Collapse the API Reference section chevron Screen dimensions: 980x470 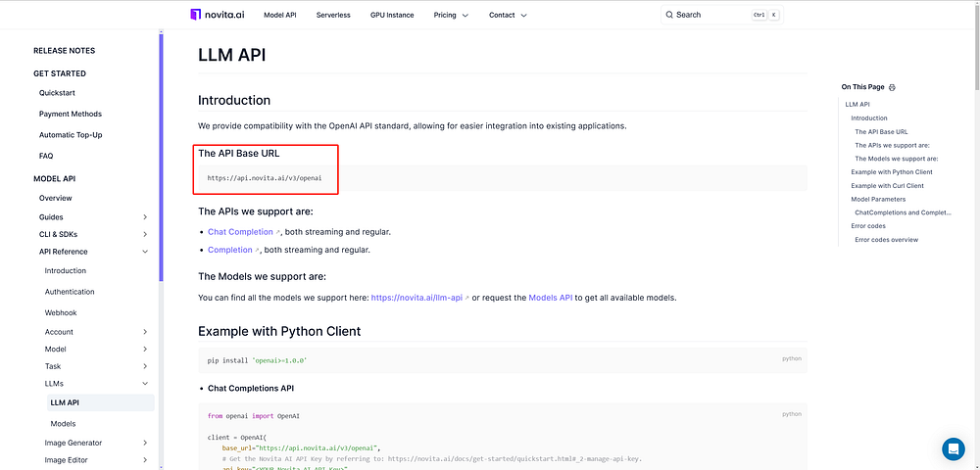tap(145, 253)
